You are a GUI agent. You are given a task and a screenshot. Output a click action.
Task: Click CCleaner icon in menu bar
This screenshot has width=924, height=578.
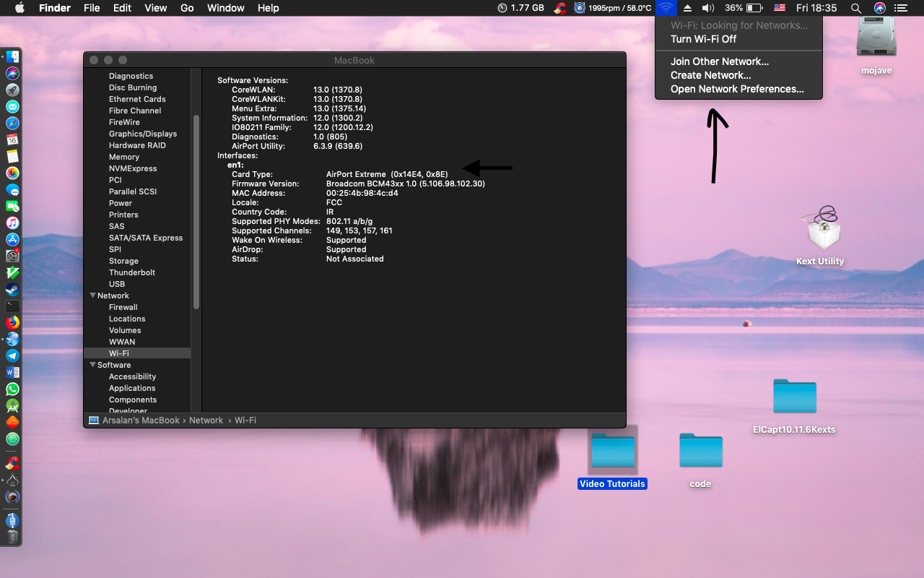559,8
